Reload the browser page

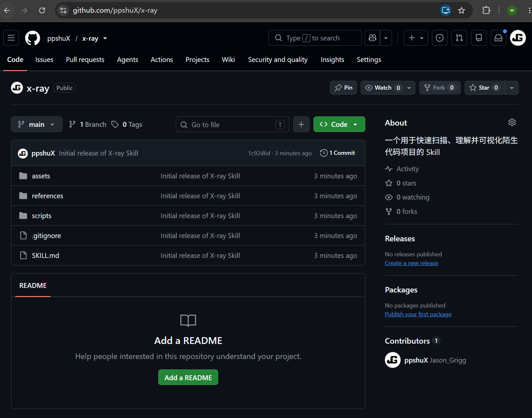(42, 10)
